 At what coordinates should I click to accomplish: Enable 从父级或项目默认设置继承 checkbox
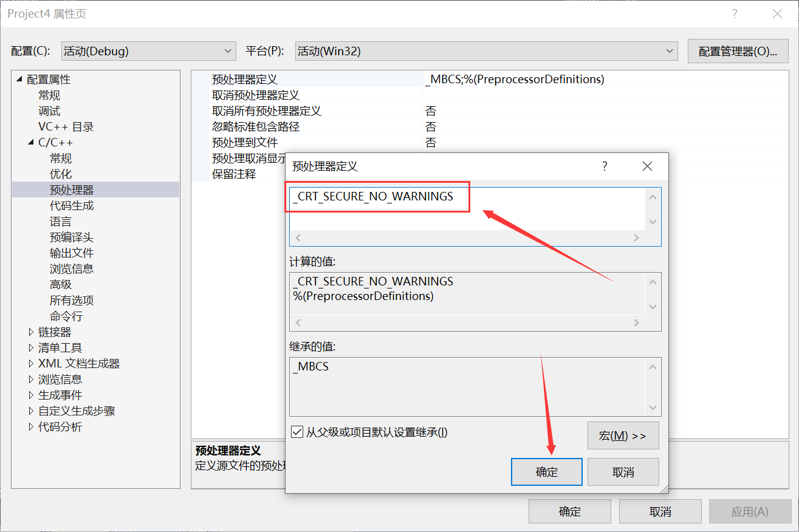[297, 431]
